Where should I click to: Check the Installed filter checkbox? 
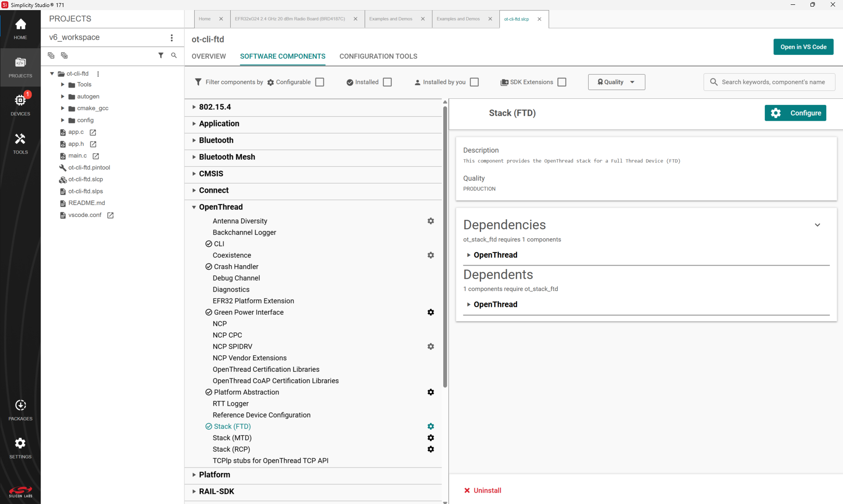tap(387, 82)
